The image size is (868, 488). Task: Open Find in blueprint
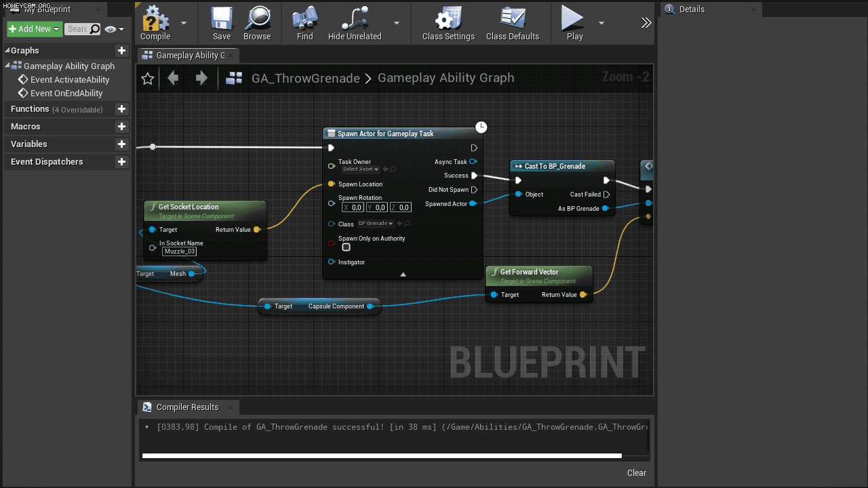pyautogui.click(x=305, y=23)
